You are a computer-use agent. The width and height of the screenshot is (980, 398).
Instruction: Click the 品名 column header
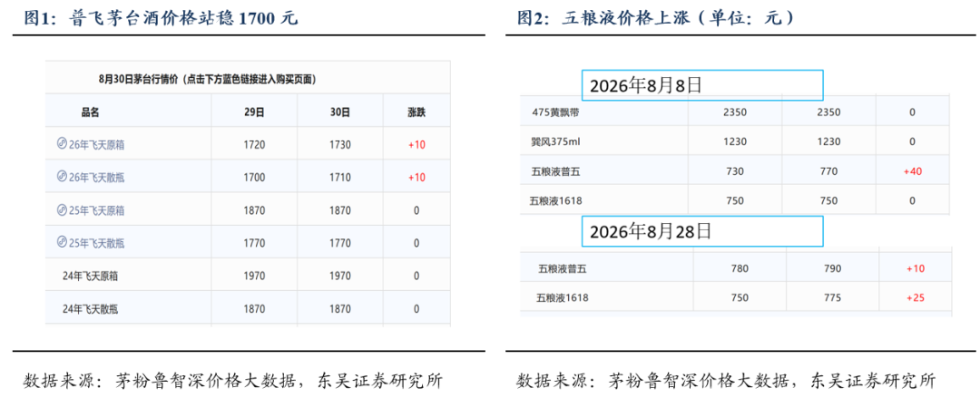click(90, 112)
